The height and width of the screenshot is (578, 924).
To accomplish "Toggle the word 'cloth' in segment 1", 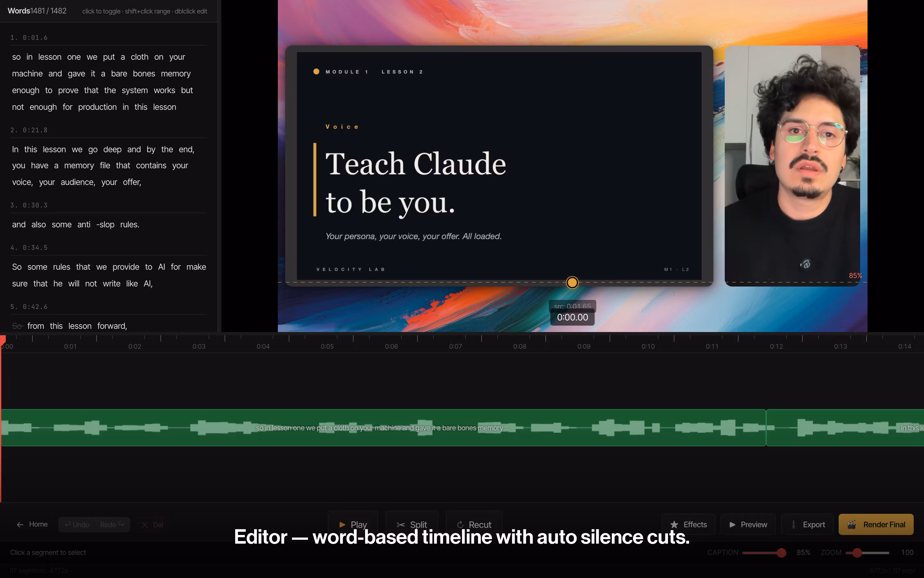I will click(139, 57).
